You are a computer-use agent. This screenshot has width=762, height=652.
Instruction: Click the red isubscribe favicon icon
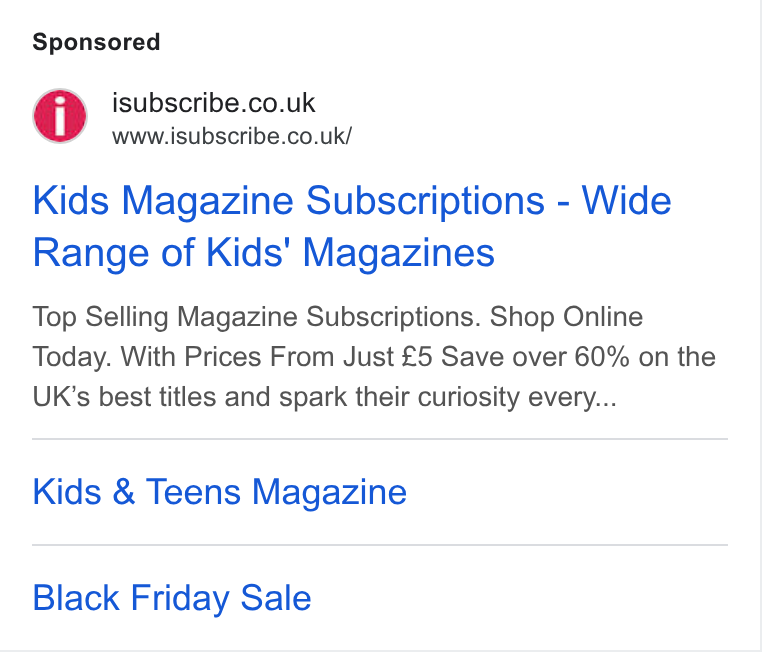pos(60,116)
